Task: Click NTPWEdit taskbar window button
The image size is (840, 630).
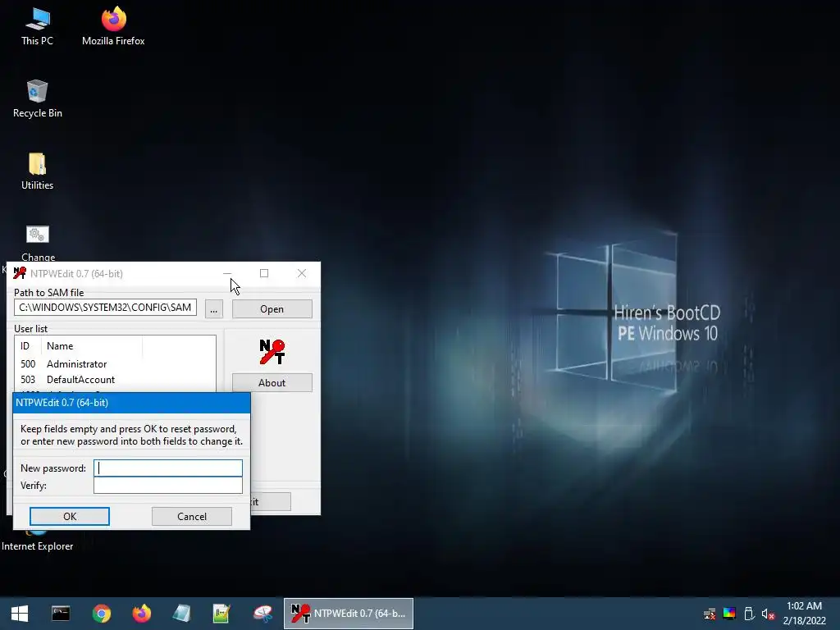Action: click(x=349, y=614)
